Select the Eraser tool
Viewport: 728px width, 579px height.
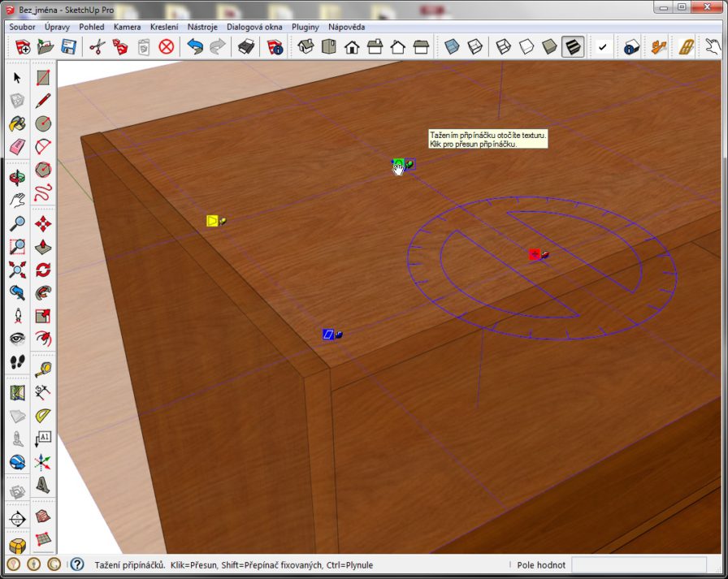click(x=17, y=148)
